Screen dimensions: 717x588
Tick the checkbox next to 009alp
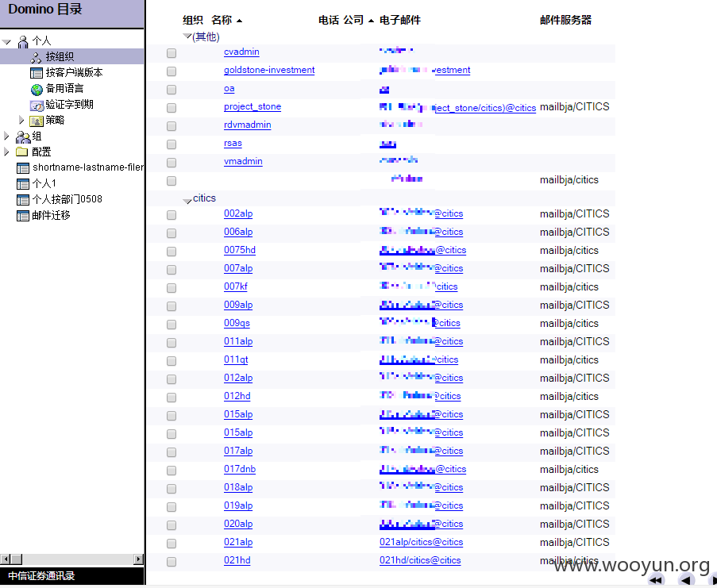[172, 306]
